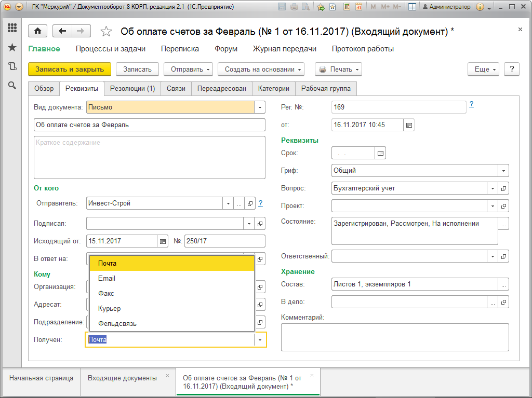This screenshot has height=398, width=532.
Task: Choose Курьер in the dropdown list
Action: pyautogui.click(x=171, y=309)
